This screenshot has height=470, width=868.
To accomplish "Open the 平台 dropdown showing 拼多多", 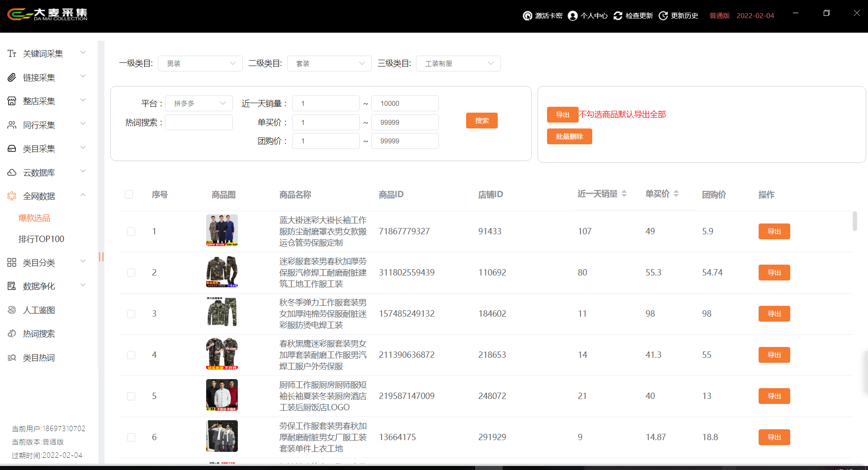I will 199,104.
